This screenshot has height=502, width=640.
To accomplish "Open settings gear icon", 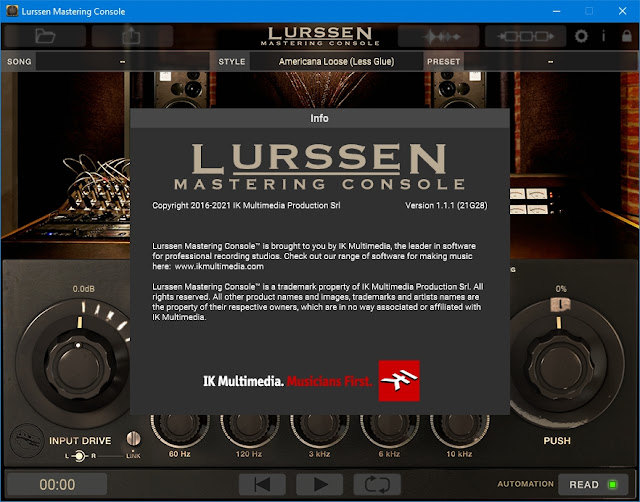I will click(x=581, y=36).
